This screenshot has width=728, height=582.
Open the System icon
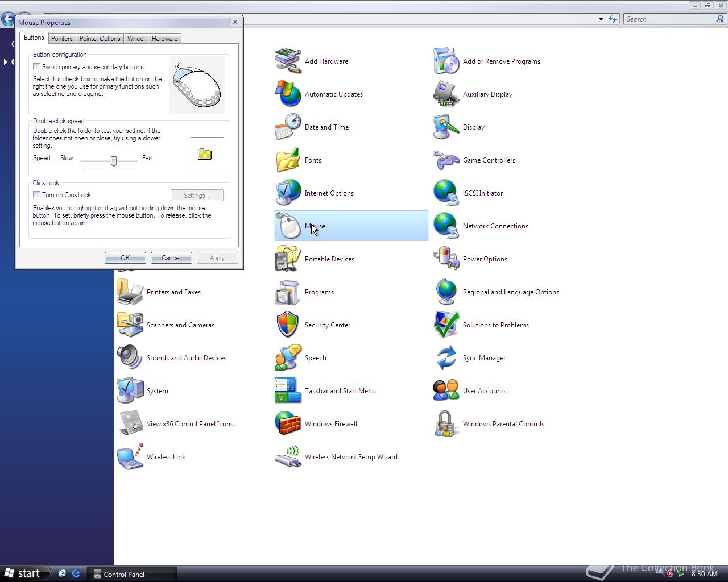[x=130, y=391]
